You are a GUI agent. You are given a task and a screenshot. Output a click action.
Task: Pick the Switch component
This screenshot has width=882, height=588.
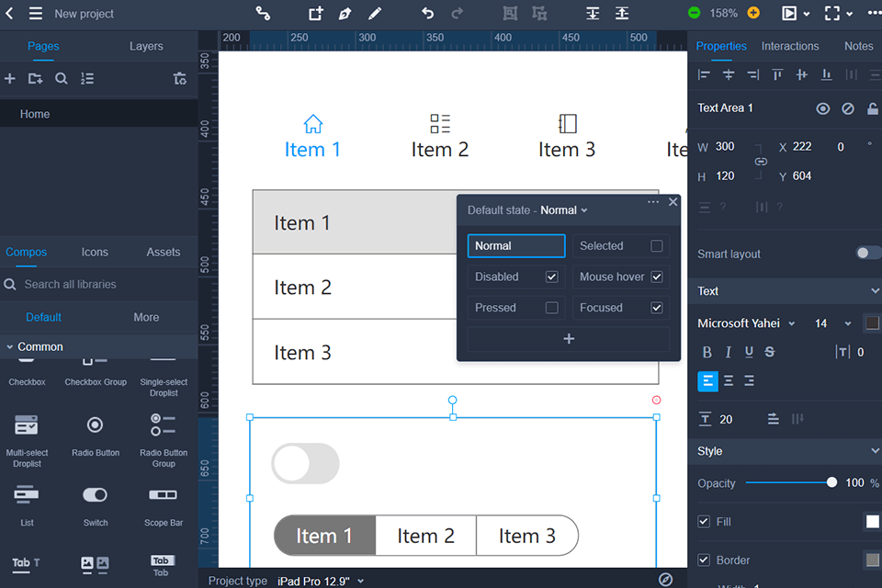click(x=95, y=504)
